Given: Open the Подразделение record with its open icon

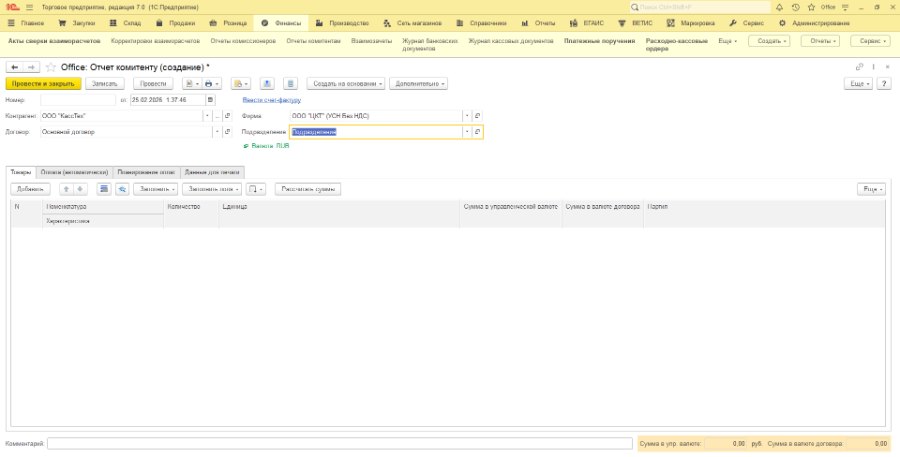Looking at the screenshot, I should coord(478,132).
